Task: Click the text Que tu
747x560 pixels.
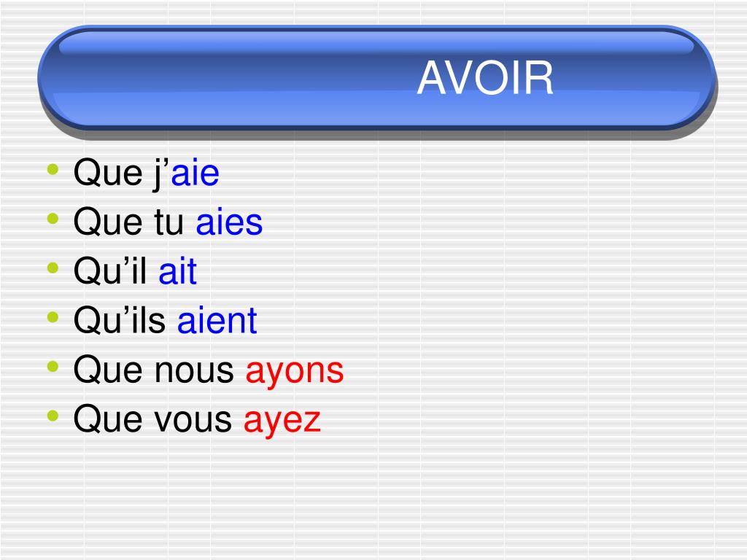Action: point(128,222)
